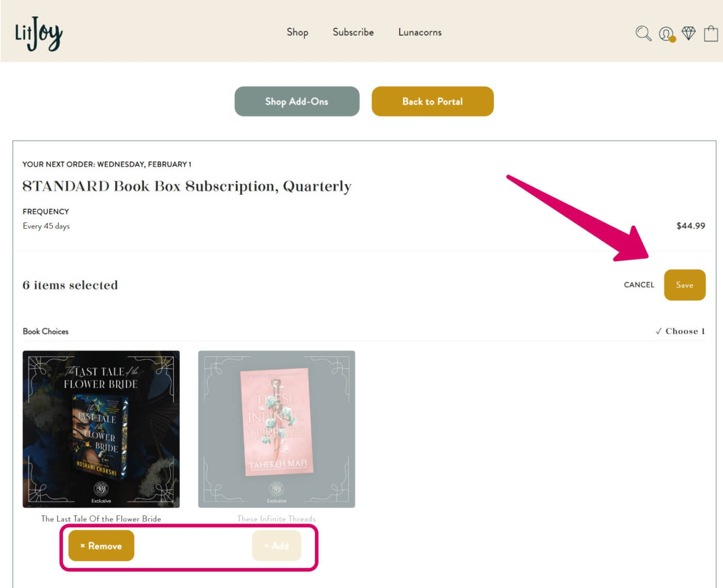Click the 'Book Choices' section label
This screenshot has width=723, height=588.
(x=45, y=331)
